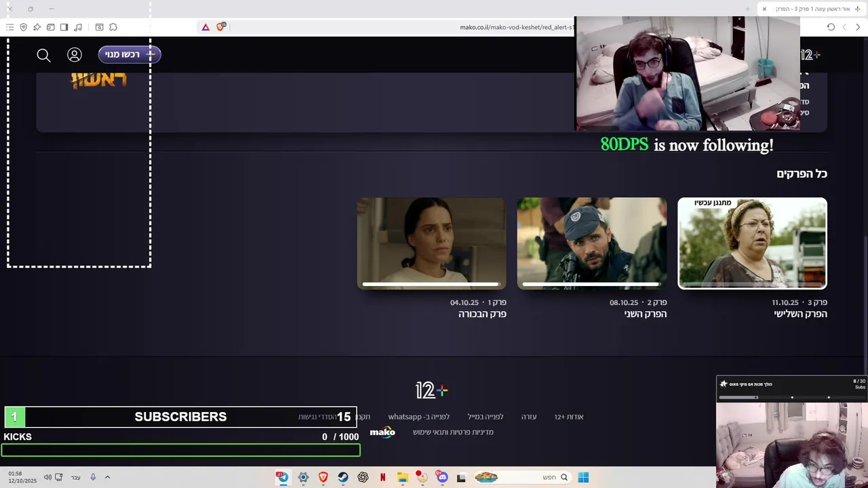Open Brave Shields lion icon
Image resolution: width=868 pixels, height=488 pixels.
[x=220, y=27]
